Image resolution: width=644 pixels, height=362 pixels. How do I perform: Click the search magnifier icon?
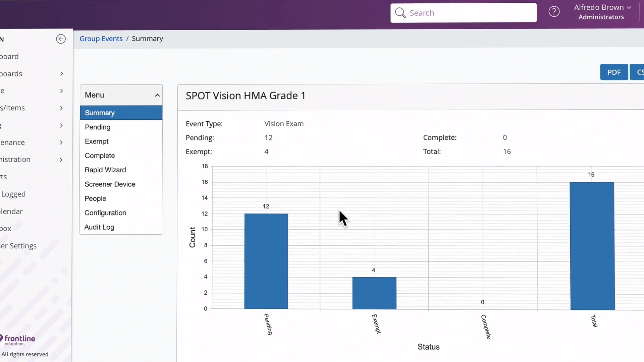tap(400, 13)
